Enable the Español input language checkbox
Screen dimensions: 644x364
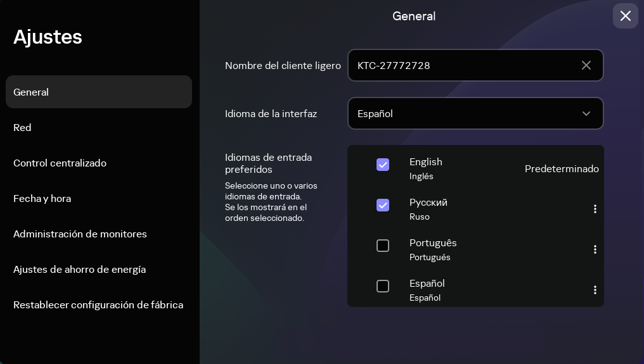coord(383,286)
